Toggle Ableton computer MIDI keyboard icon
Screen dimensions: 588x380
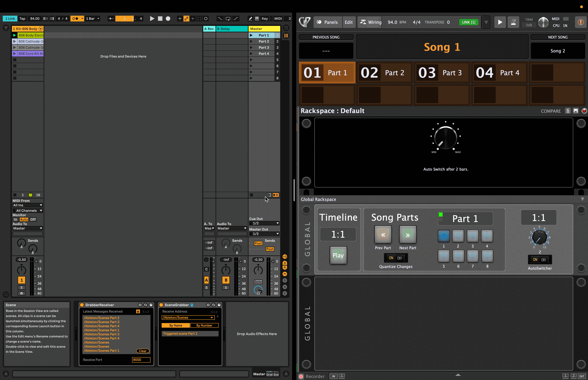(257, 19)
